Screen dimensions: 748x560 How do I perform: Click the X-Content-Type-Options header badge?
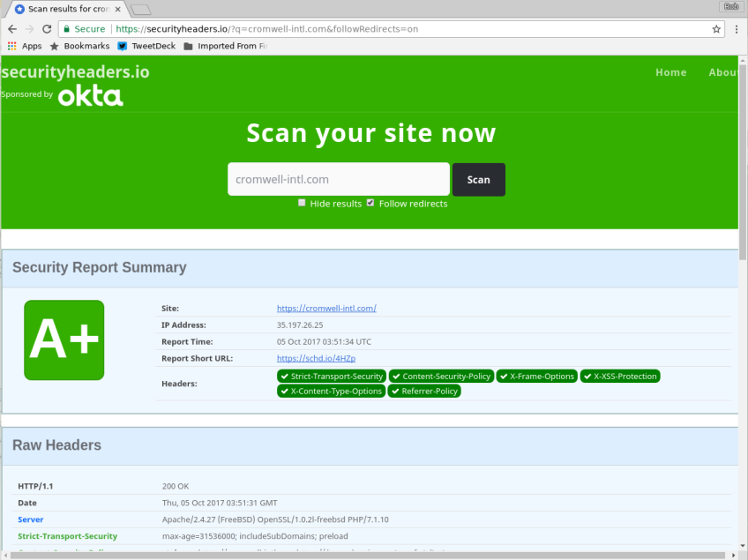pos(331,392)
